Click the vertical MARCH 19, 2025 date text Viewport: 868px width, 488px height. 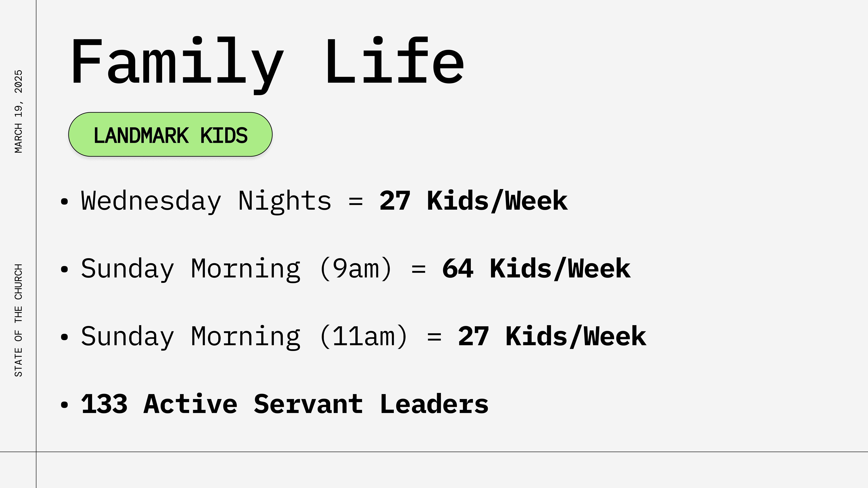click(x=19, y=111)
